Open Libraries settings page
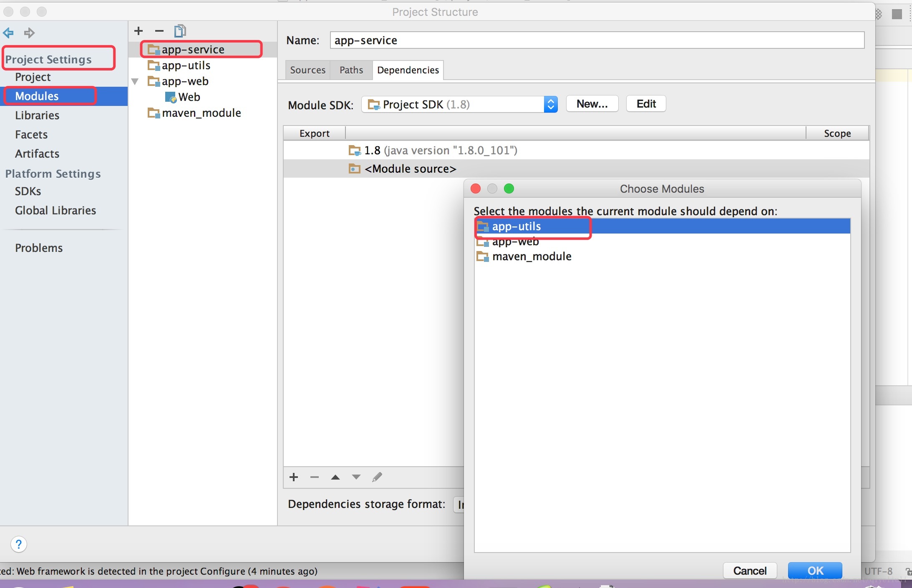This screenshot has width=912, height=588. pos(37,116)
